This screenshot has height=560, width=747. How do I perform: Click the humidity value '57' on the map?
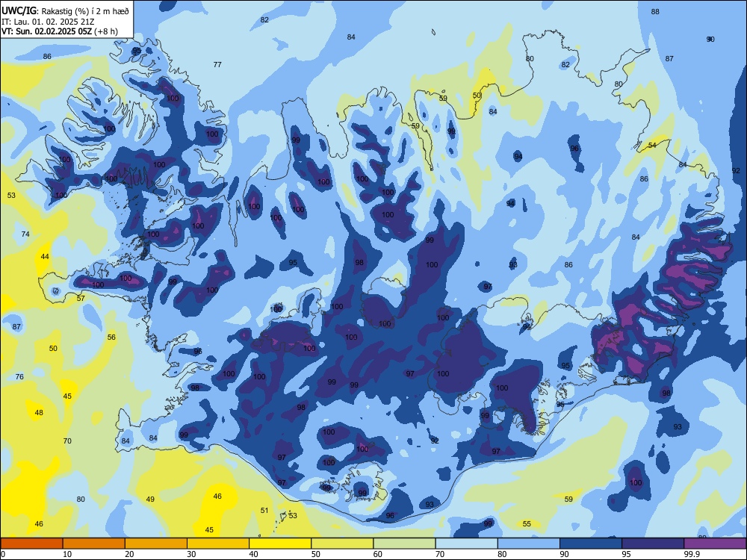[81, 298]
